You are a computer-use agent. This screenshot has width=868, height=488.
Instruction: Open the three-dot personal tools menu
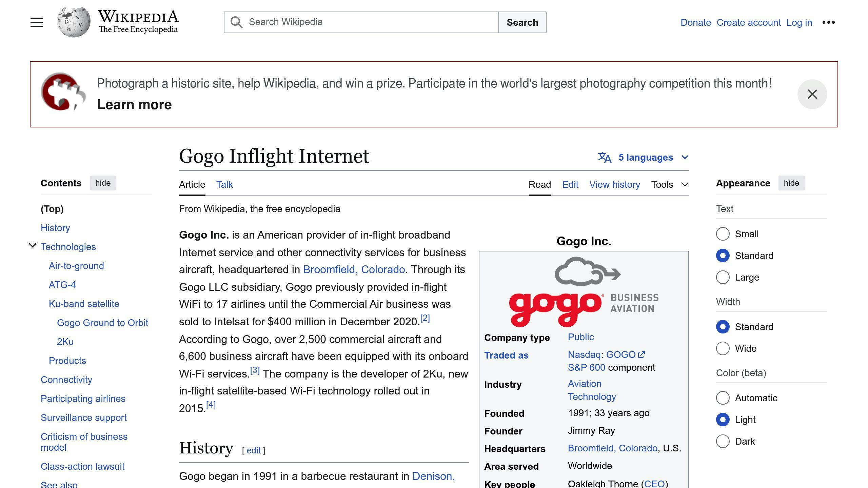pyautogui.click(x=828, y=22)
